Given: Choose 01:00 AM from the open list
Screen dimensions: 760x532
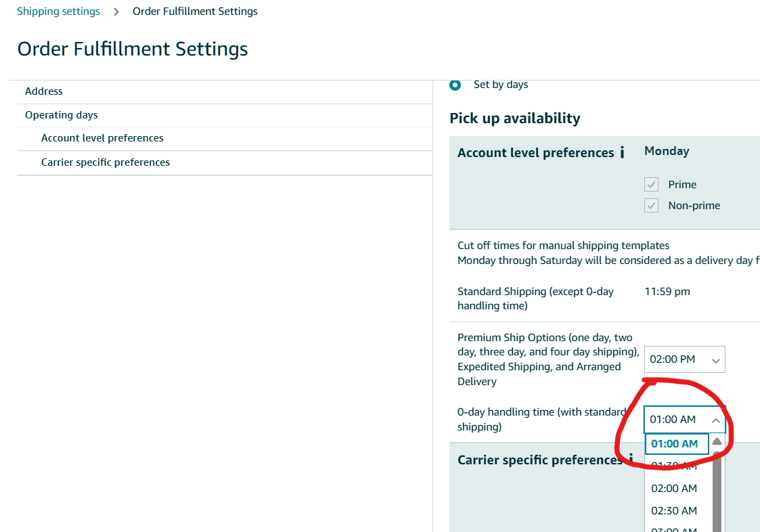Looking at the screenshot, I should [676, 444].
